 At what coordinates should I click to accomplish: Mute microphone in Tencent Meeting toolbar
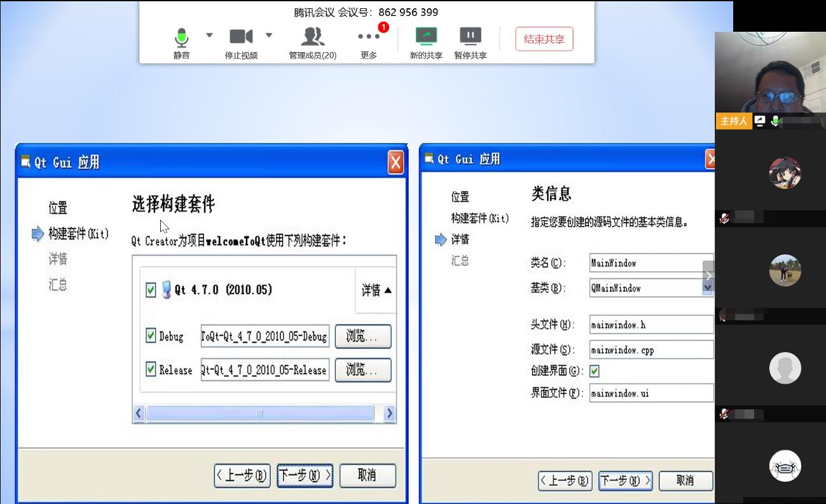click(x=181, y=38)
